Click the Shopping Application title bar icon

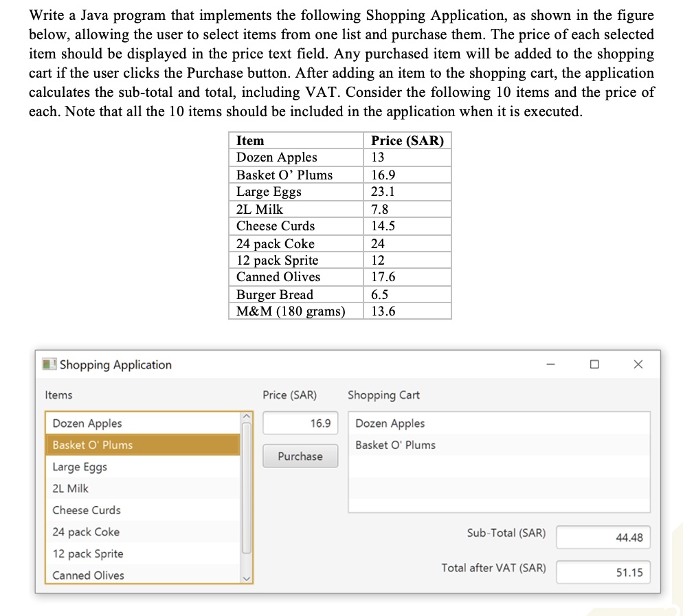tap(49, 364)
